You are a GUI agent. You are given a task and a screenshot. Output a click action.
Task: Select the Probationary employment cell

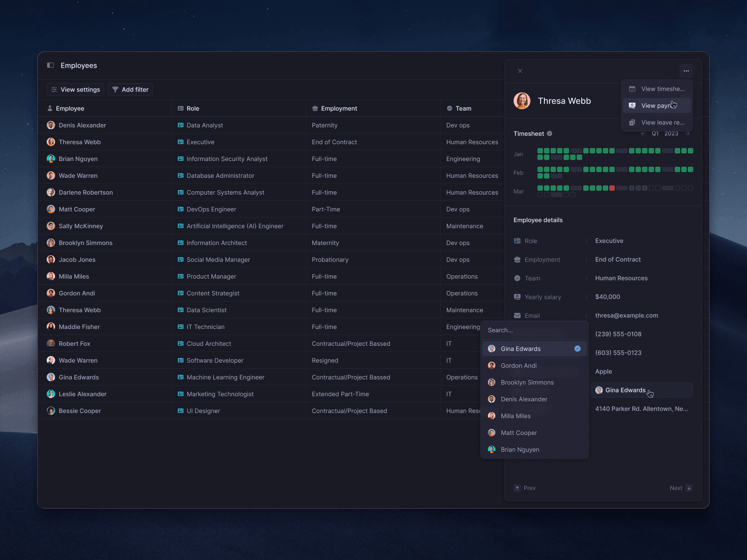373,259
